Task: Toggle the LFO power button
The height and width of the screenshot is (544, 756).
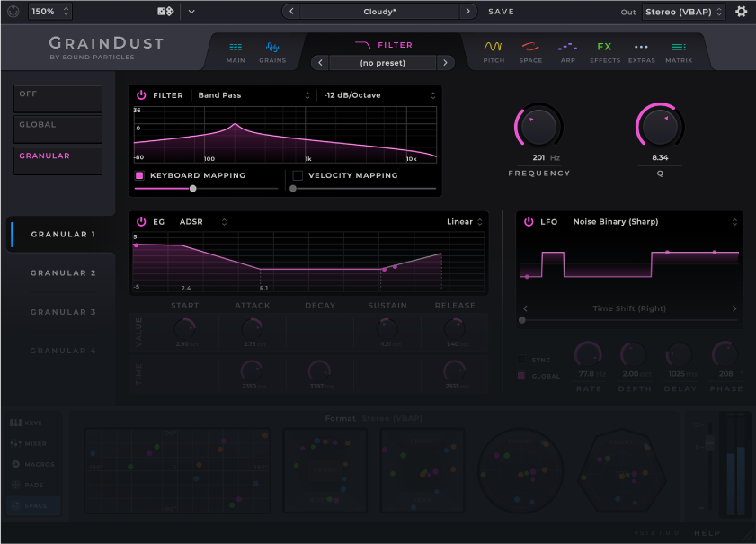Action: (529, 221)
